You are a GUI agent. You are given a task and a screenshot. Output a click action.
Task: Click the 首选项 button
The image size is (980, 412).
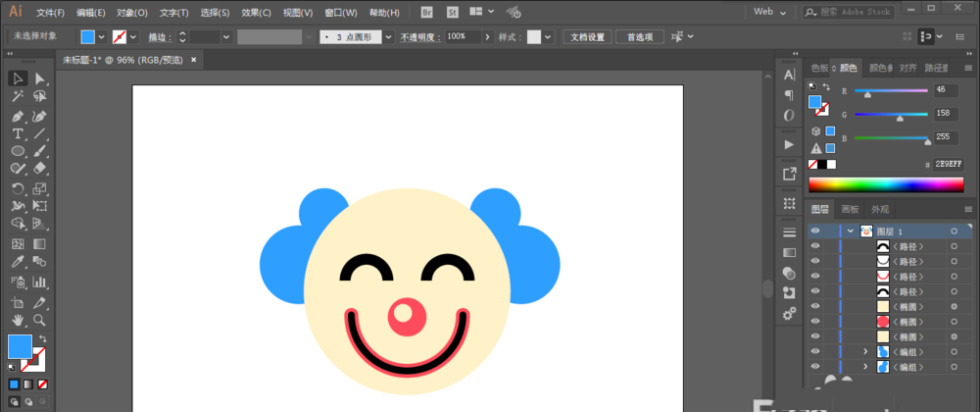click(639, 36)
